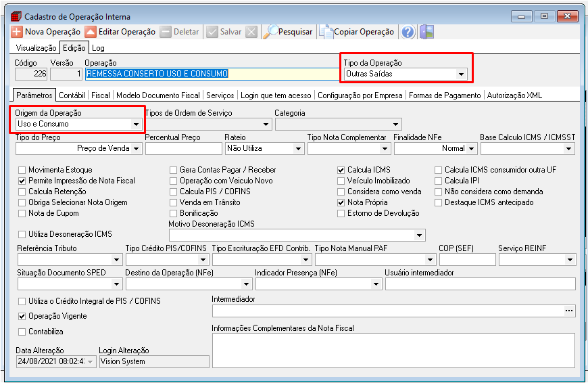Open help with the question mark icon
The height and width of the screenshot is (383, 588).
408,32
